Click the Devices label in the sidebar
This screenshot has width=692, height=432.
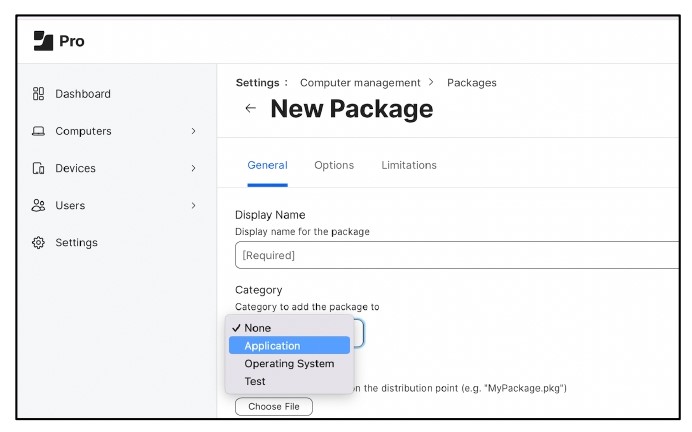point(75,168)
